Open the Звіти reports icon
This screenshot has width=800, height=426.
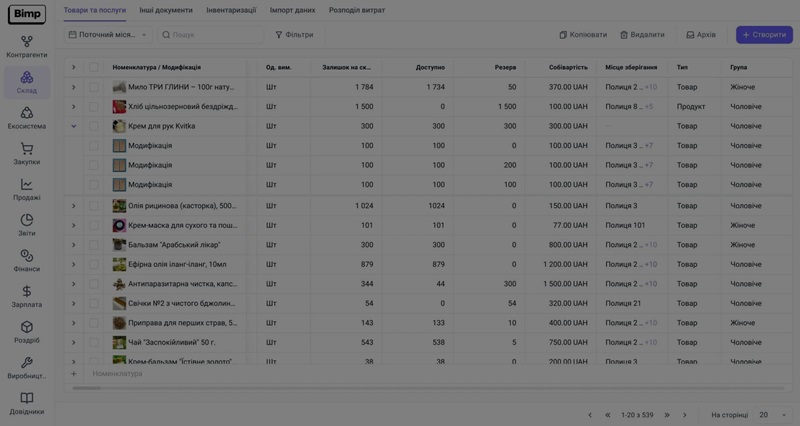(27, 224)
